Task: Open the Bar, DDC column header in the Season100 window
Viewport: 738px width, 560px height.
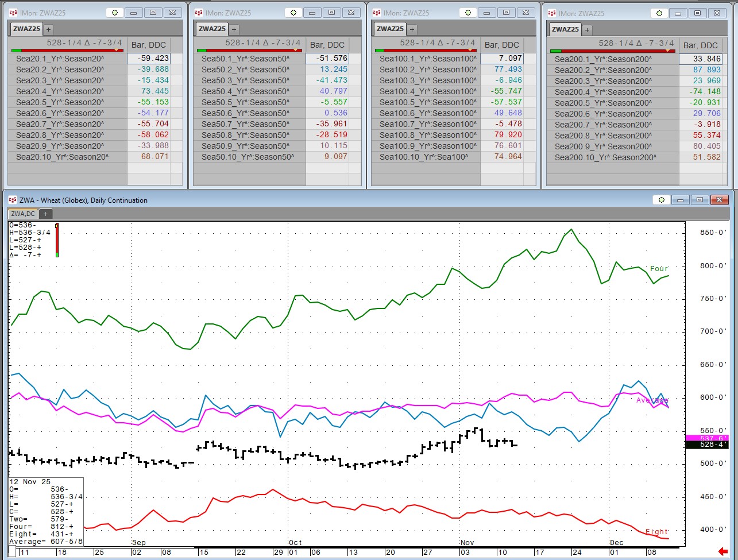Action: (501, 45)
